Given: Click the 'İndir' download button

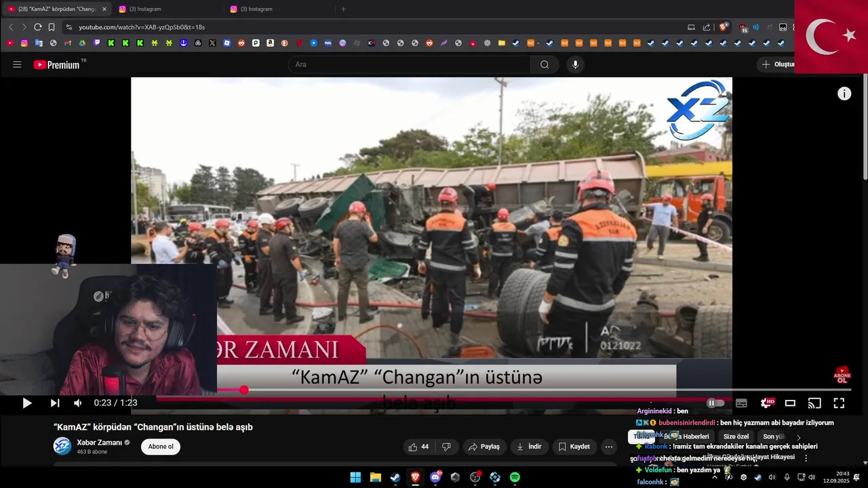Looking at the screenshot, I should pos(529,447).
